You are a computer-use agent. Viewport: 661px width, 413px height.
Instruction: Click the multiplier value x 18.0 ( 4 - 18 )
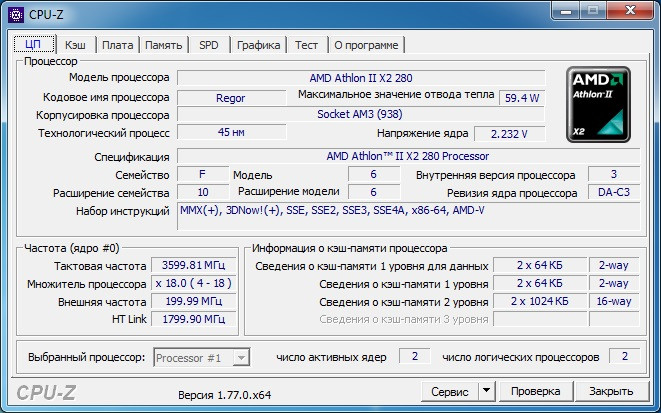[x=193, y=283]
